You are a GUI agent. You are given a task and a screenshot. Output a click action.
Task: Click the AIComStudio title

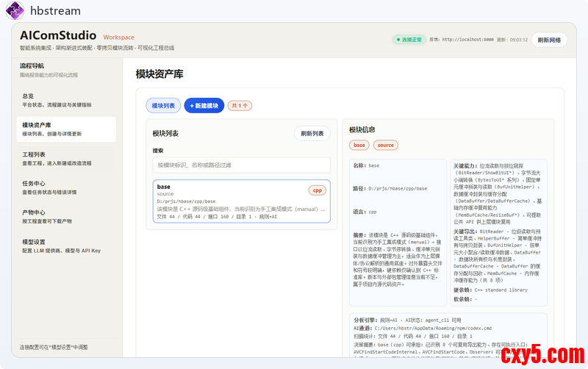tap(58, 35)
